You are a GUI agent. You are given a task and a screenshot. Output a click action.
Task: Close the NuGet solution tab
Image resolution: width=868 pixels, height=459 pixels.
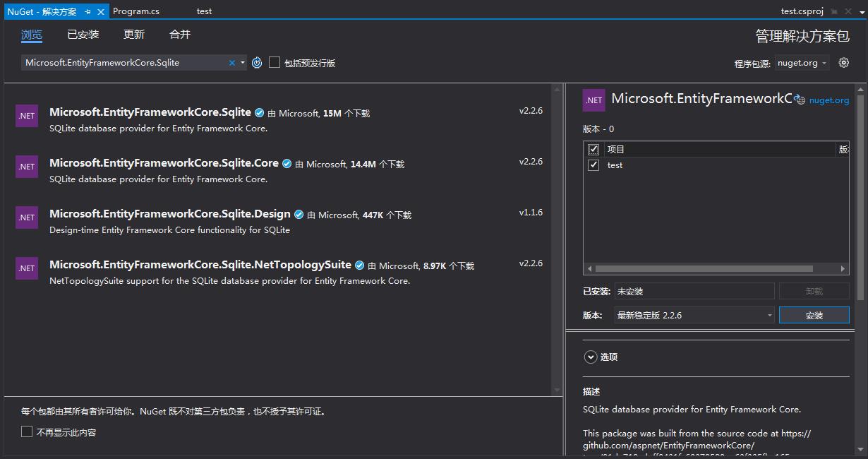tap(101, 11)
